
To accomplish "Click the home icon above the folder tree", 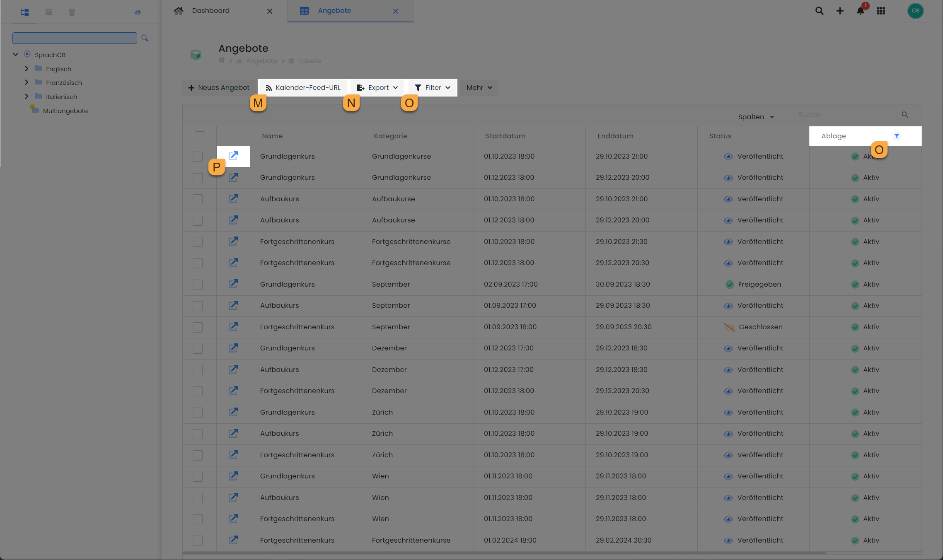I will click(x=138, y=12).
